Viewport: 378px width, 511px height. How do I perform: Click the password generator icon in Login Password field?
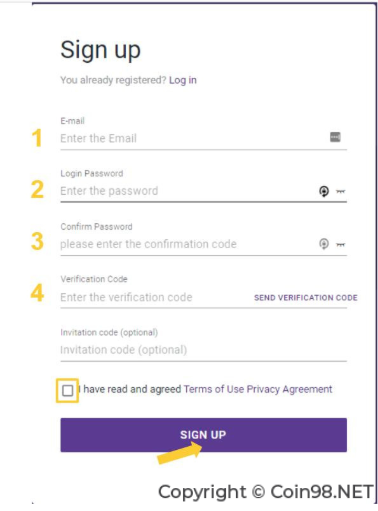click(324, 191)
